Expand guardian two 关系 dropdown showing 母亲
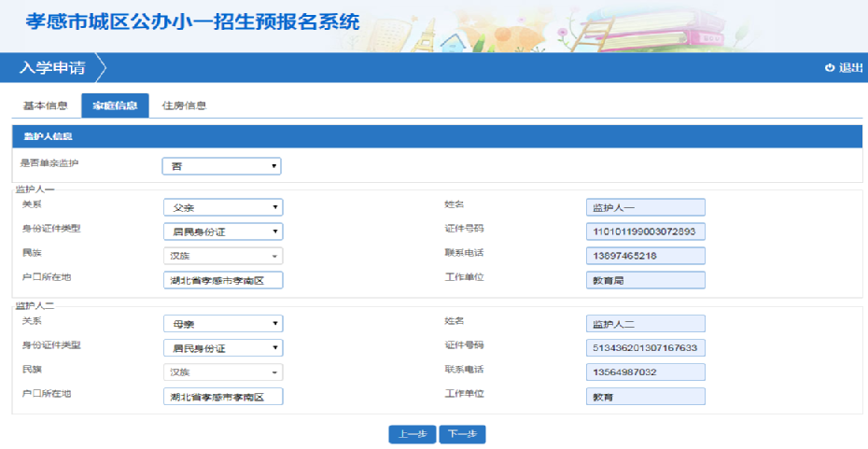This screenshot has height=449, width=868. pyautogui.click(x=222, y=324)
